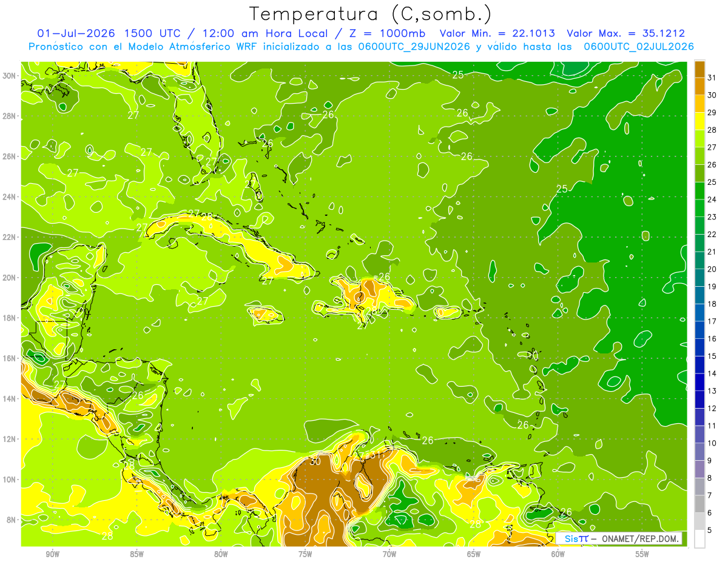Click longitude axis label '85W'
Screen dimensions: 728x562
(x=137, y=554)
